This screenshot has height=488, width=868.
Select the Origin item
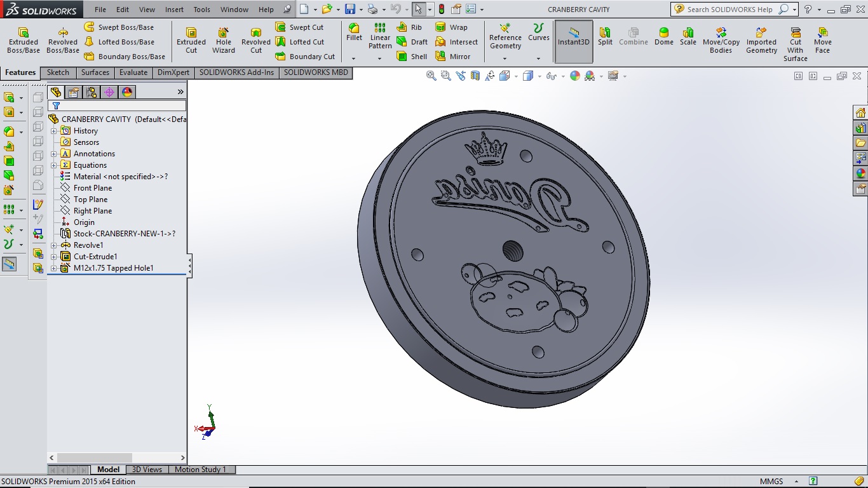click(78, 222)
